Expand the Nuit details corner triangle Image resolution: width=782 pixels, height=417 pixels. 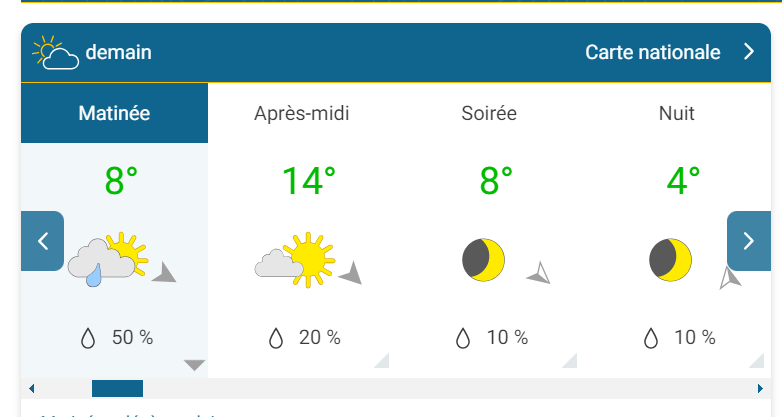(x=757, y=361)
